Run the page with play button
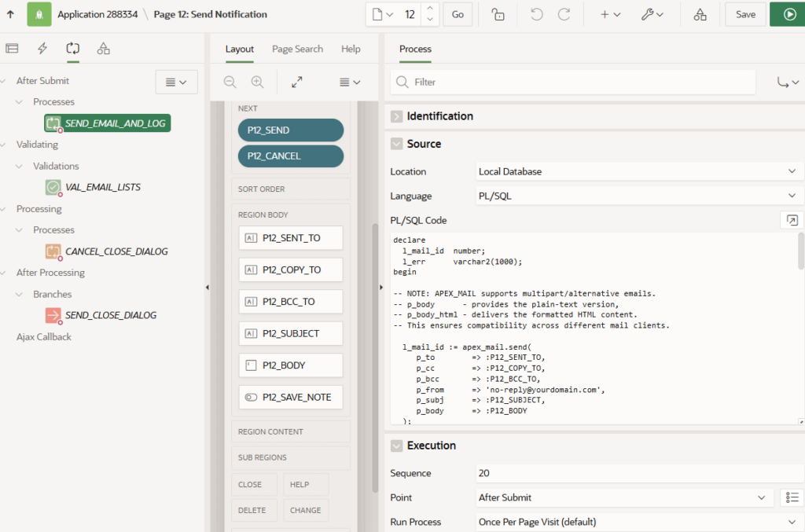The image size is (805, 532). [x=787, y=14]
